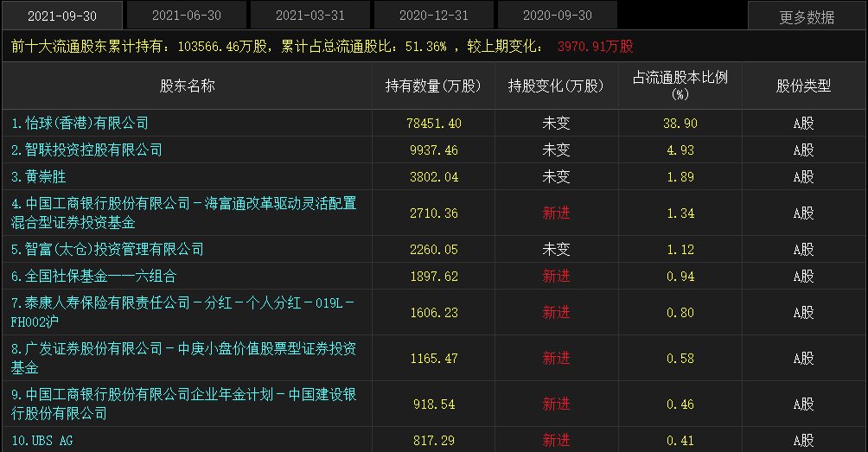Open shareholder 怡球(香港)有限公司

point(80,124)
